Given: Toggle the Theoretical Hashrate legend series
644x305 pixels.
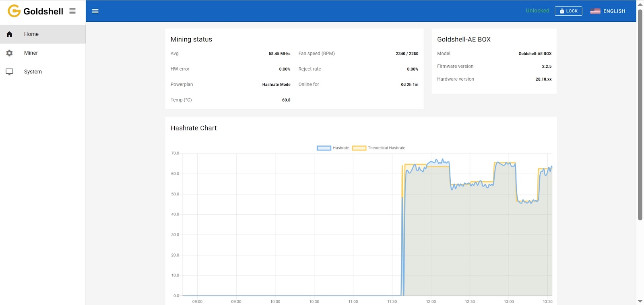Looking at the screenshot, I should [379, 148].
